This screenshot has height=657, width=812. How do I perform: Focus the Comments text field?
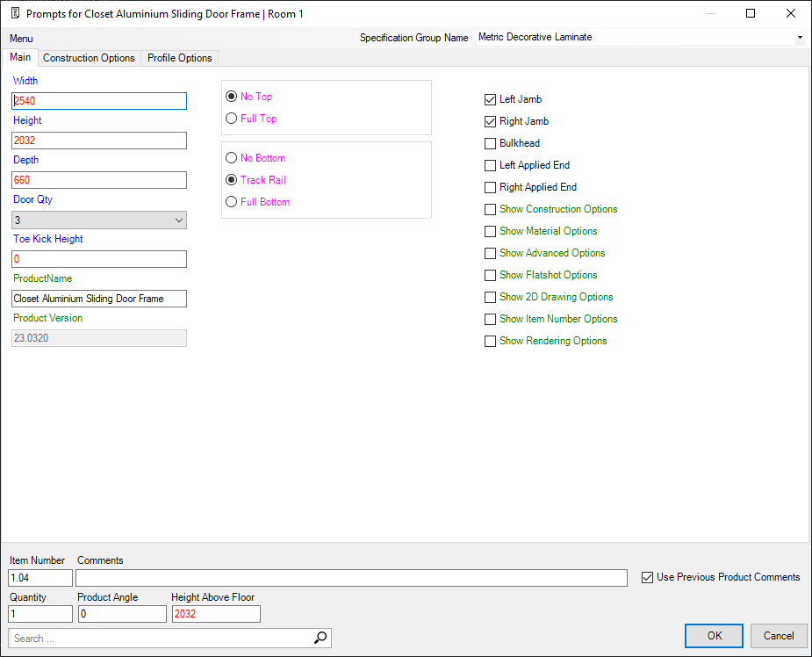[x=351, y=578]
